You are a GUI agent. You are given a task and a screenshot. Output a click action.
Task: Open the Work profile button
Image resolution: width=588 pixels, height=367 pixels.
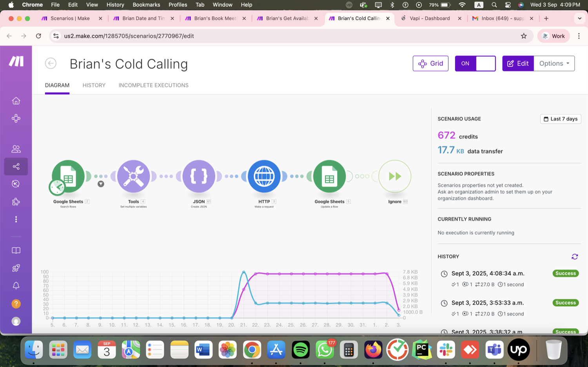pyautogui.click(x=553, y=36)
